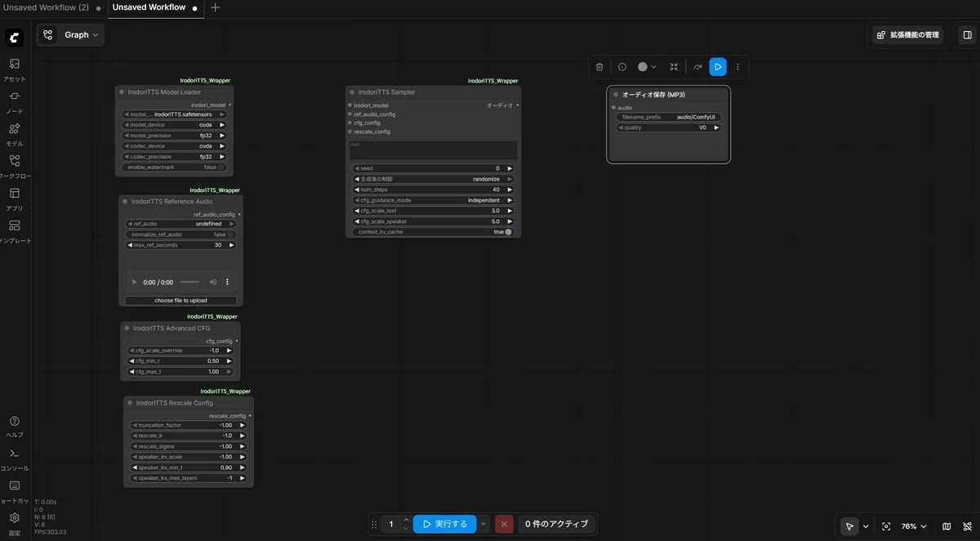Toggle the right side panel icon

967,35
